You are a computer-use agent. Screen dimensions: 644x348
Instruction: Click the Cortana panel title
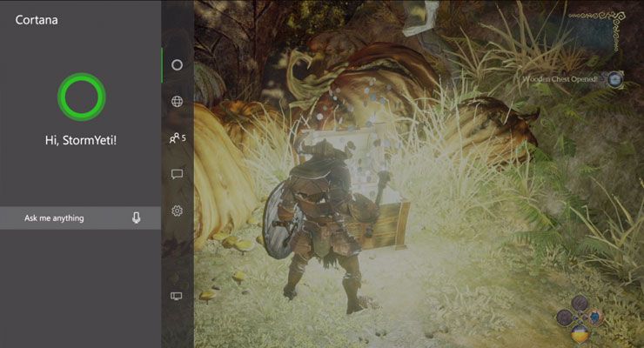37,19
